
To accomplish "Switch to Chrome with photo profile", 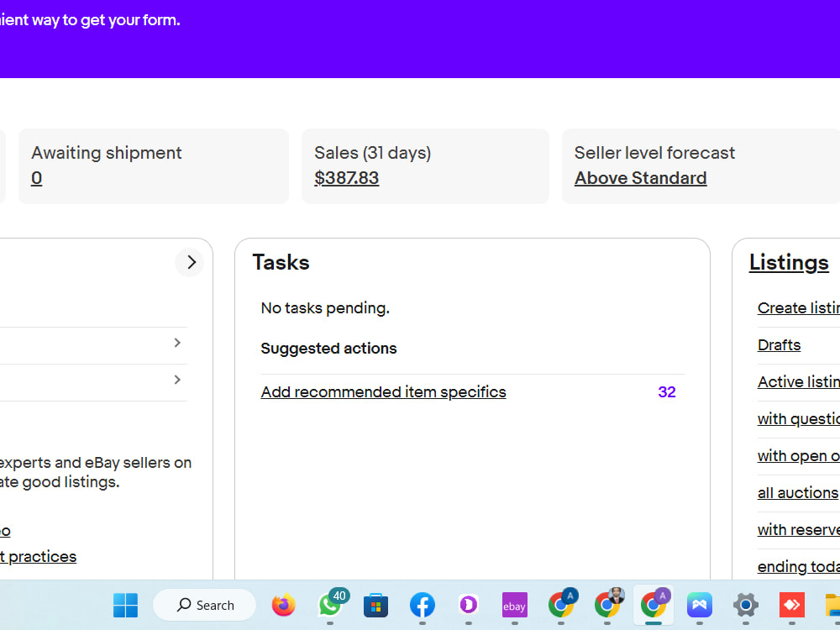I will [x=608, y=604].
